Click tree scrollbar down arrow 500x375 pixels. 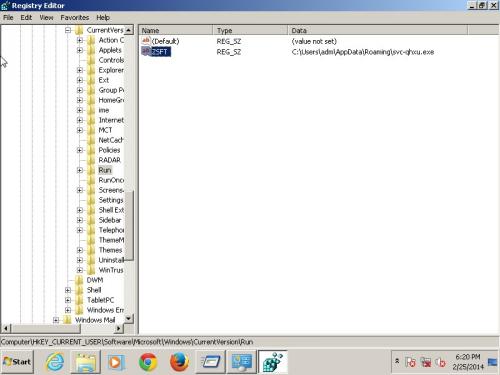point(129,319)
